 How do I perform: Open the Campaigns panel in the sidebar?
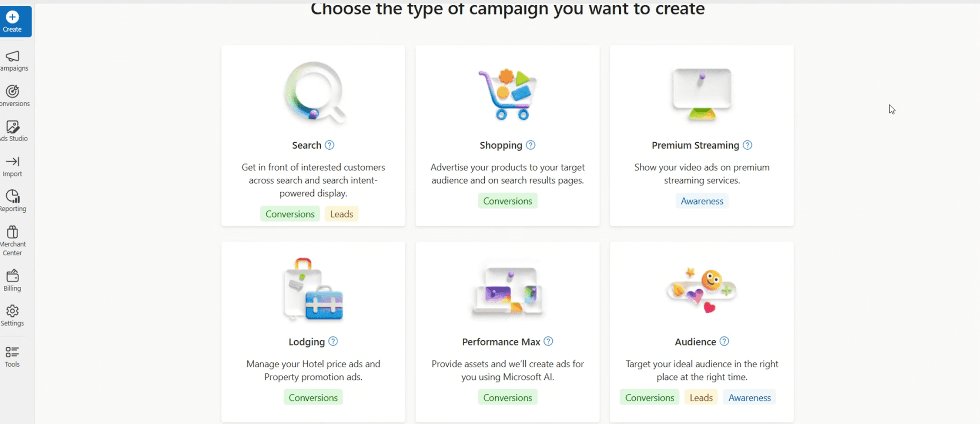click(x=13, y=61)
